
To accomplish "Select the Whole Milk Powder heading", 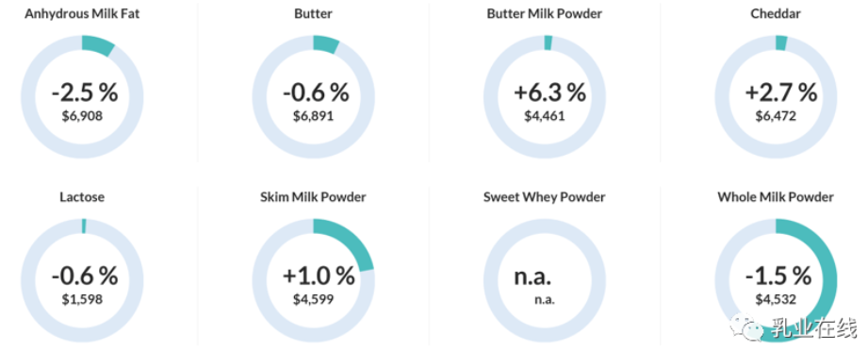I will [776, 197].
